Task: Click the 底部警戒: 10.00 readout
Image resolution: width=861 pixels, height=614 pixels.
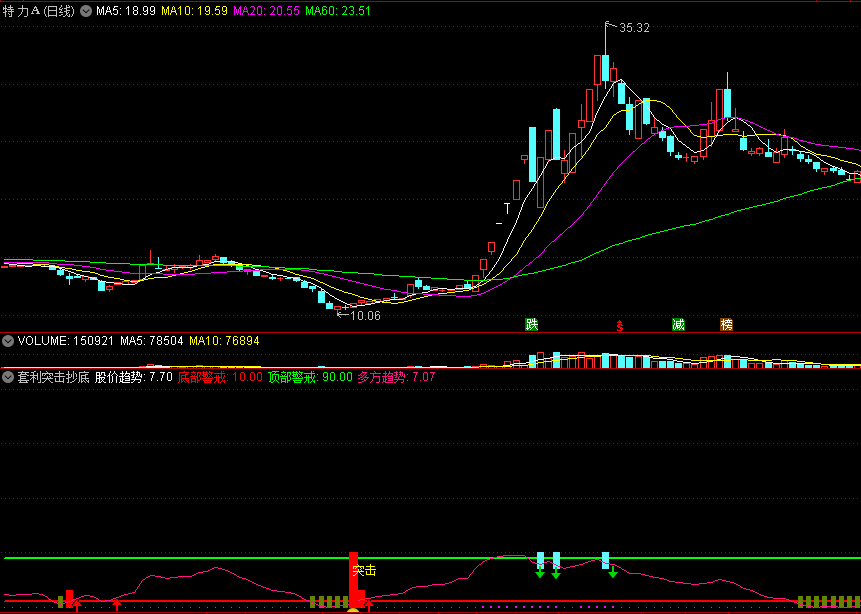Action: 220,377
